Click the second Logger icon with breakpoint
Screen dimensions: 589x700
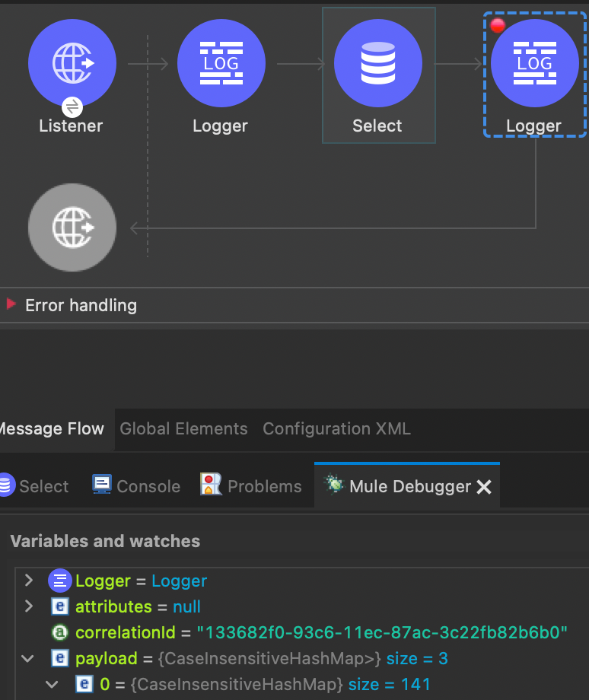pos(534,63)
